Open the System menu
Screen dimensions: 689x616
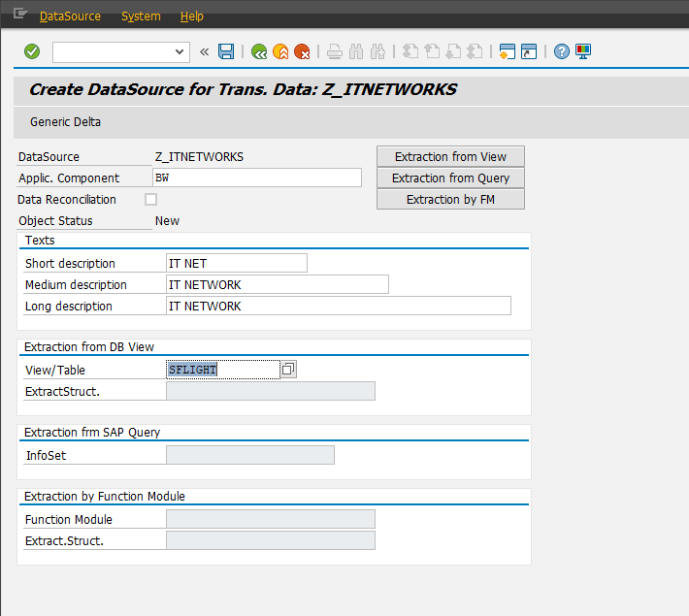(141, 16)
